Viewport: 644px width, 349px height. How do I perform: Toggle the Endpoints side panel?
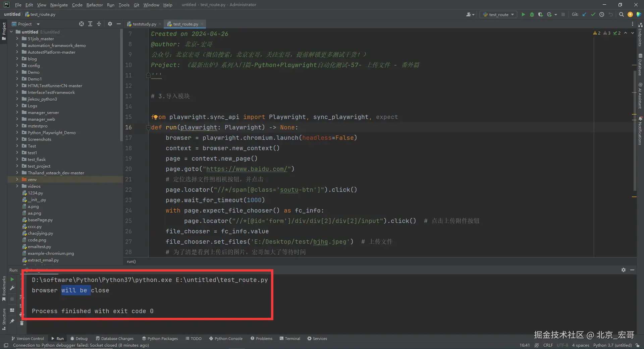640,35
